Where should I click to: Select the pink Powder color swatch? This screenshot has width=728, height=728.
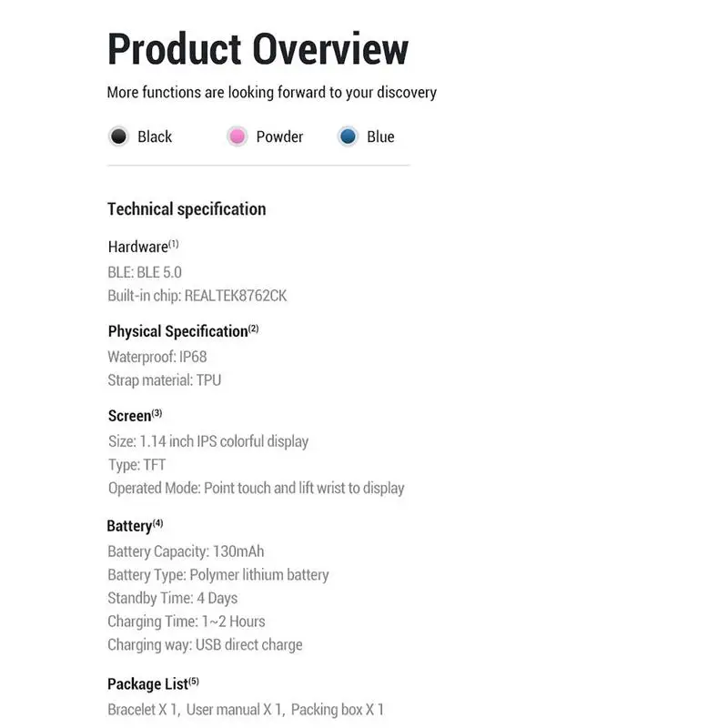point(238,136)
